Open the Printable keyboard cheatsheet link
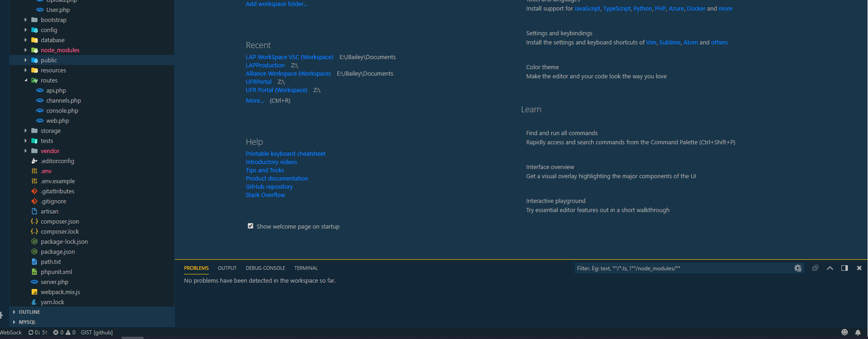This screenshot has width=868, height=339. pos(285,154)
